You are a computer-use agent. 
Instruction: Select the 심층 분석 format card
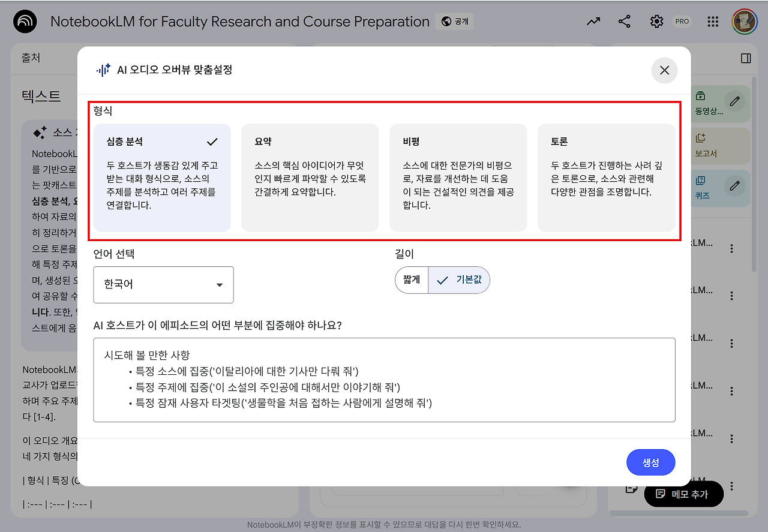tap(162, 178)
